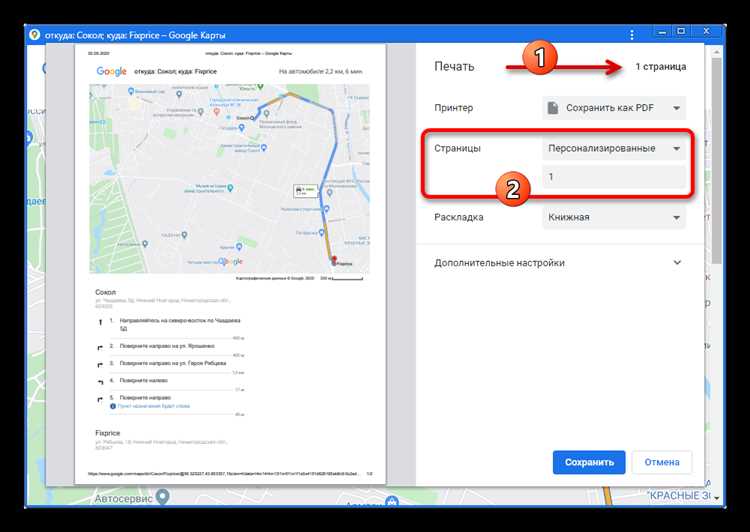The height and width of the screenshot is (532, 750).
Task: Click the turn-left arrow icon for step 4
Action: [99, 382]
